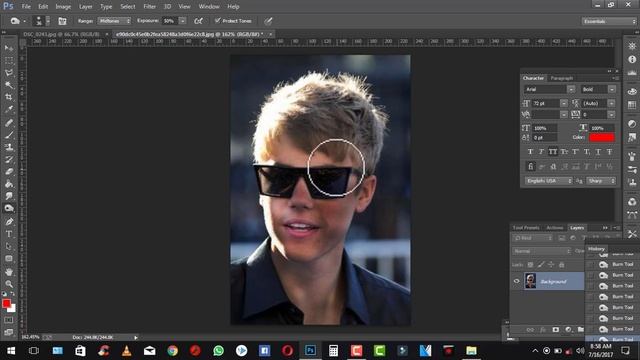Toggle All Caps in the Character panel
The height and width of the screenshot is (360, 640).
point(553,152)
